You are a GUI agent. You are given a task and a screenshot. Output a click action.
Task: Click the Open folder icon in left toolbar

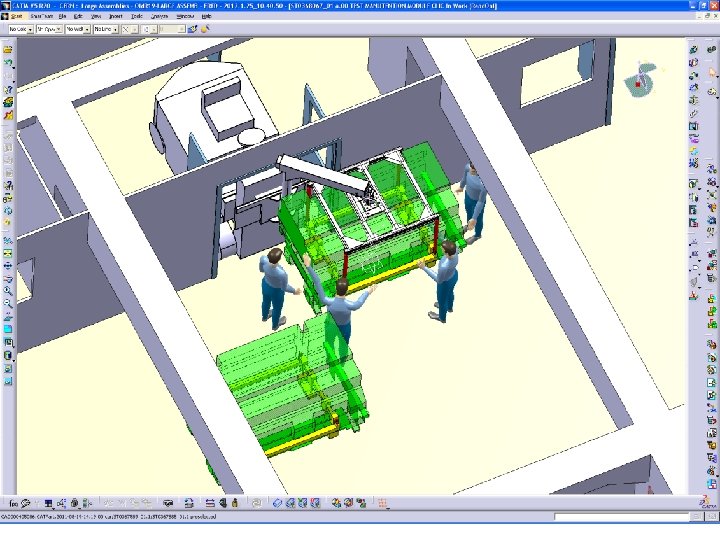pyautogui.click(x=8, y=50)
